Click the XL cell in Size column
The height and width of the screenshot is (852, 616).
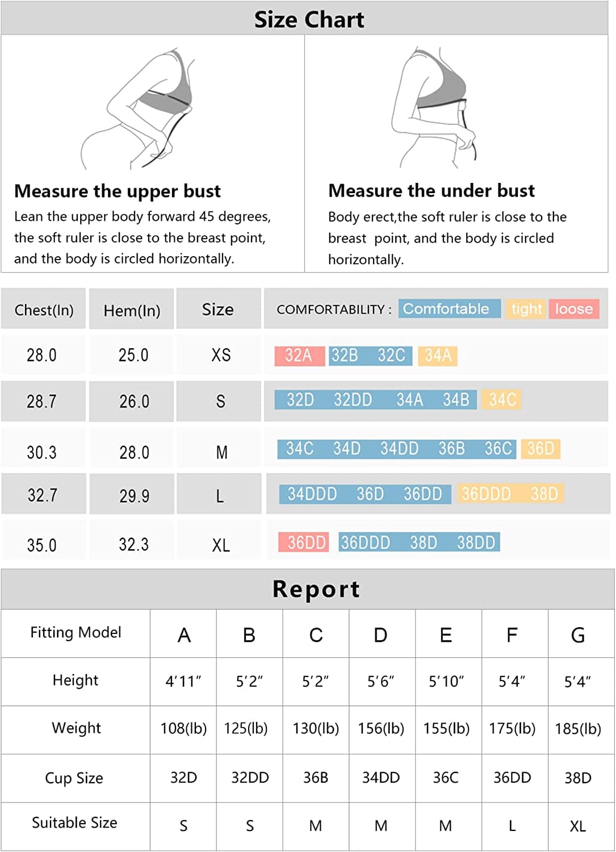(x=220, y=545)
